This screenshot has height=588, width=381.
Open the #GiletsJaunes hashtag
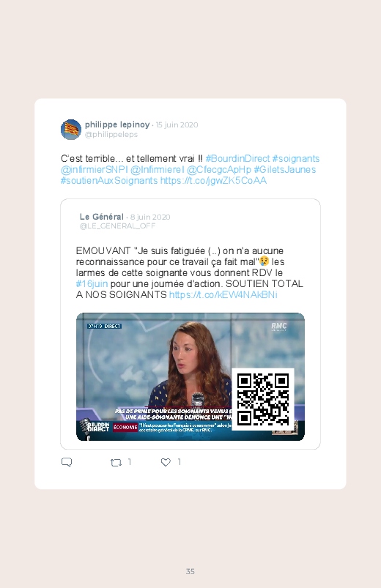pos(285,169)
